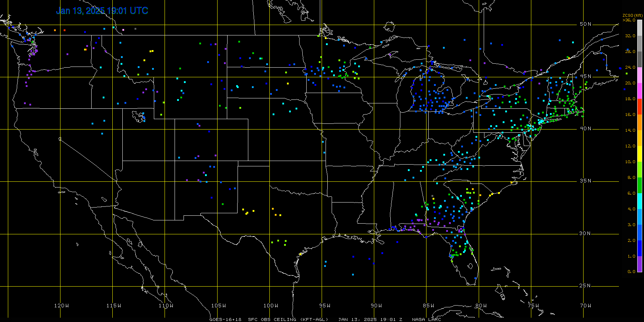This screenshot has height=322, width=644.
Task: Click the '50N' latitude label
Action: (586, 24)
